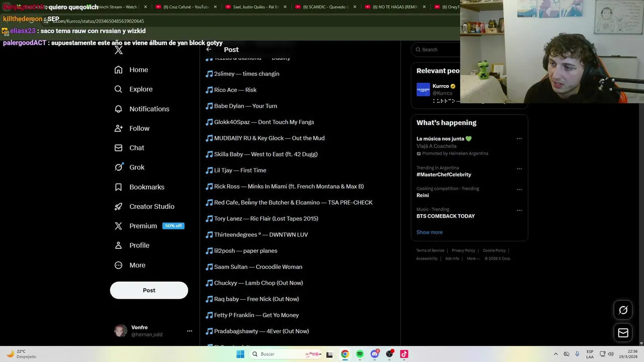Click the Home house icon

pos(118,70)
